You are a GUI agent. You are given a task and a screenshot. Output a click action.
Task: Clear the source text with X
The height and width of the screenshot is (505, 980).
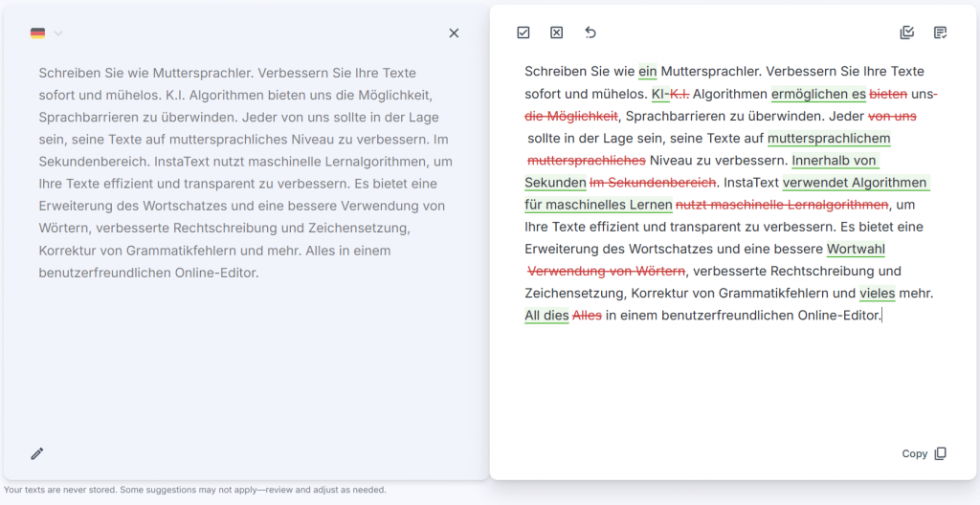click(x=454, y=33)
